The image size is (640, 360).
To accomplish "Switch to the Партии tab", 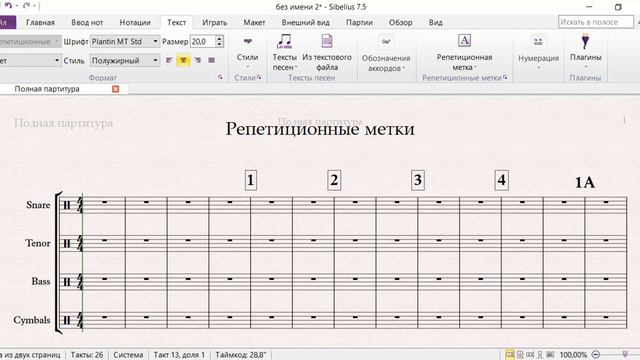I will [359, 22].
